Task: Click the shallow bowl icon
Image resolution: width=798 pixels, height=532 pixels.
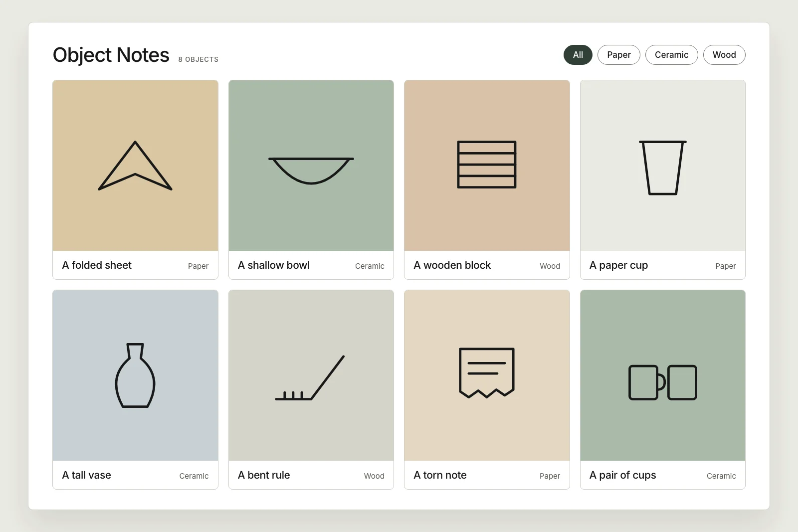Action: (311, 171)
